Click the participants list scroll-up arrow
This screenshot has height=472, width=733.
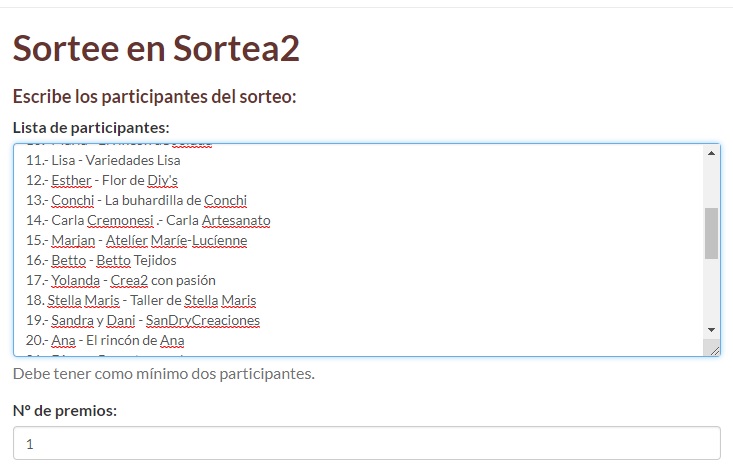pyautogui.click(x=711, y=154)
